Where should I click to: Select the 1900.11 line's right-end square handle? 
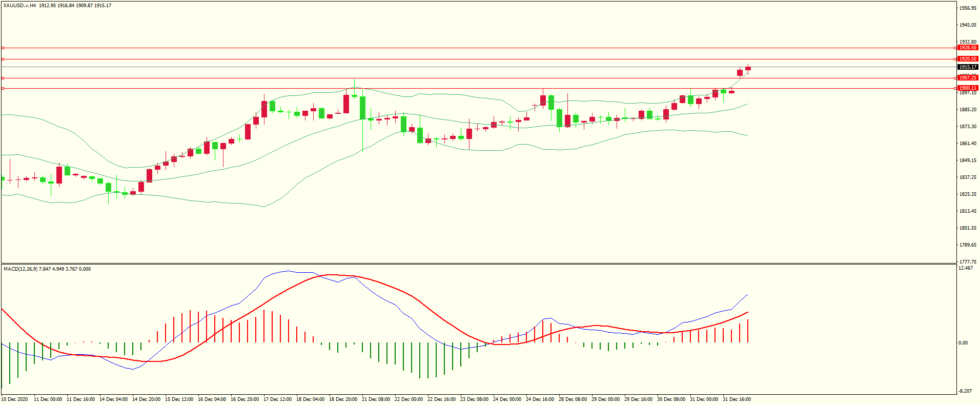[x=955, y=88]
